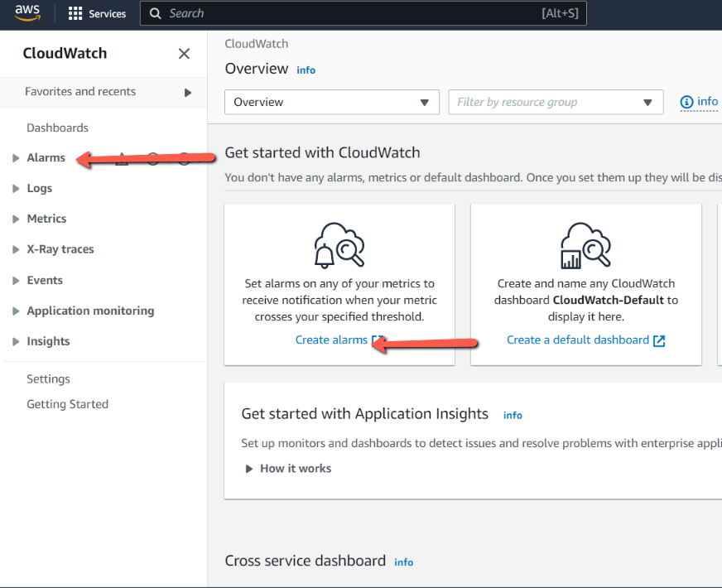Click the AWS logo
Viewport: 722px width, 588px height.
[x=27, y=13]
